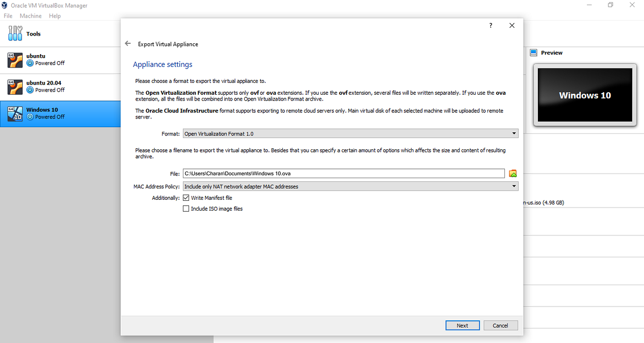Image resolution: width=644 pixels, height=343 pixels.
Task: Select the Windows 10 VM icon
Action: tap(15, 114)
